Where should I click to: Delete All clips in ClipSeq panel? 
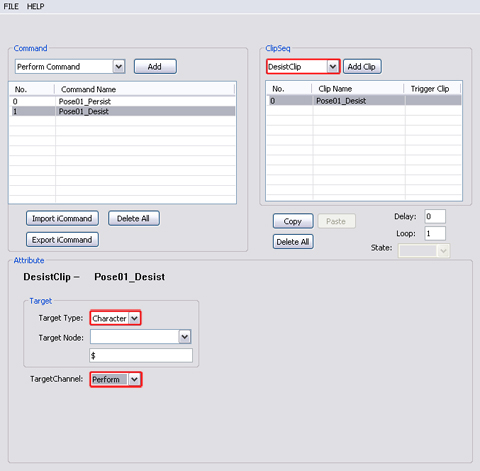[x=293, y=242]
